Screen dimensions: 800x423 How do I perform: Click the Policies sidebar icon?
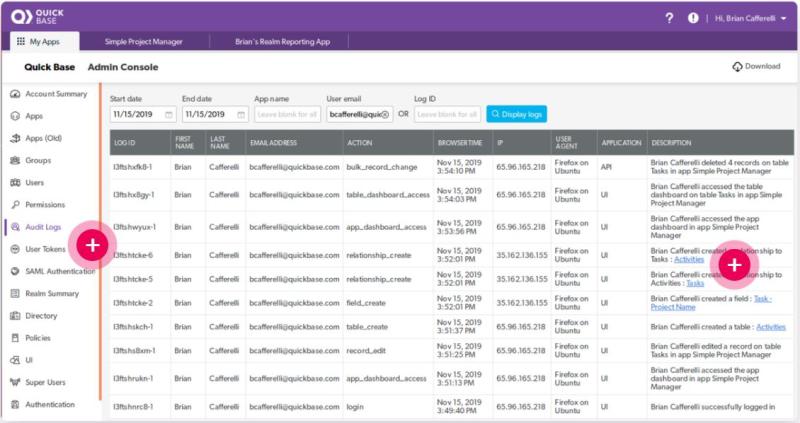[x=15, y=338]
